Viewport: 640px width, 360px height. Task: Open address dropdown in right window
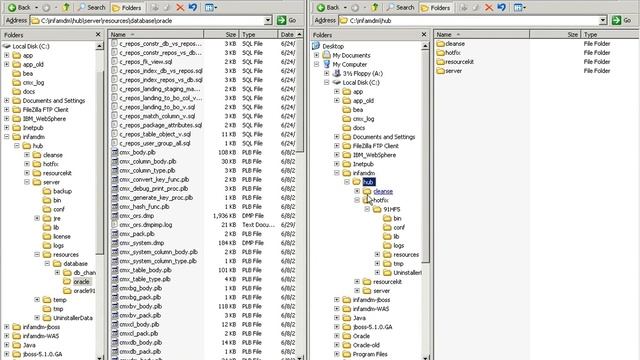point(603,20)
